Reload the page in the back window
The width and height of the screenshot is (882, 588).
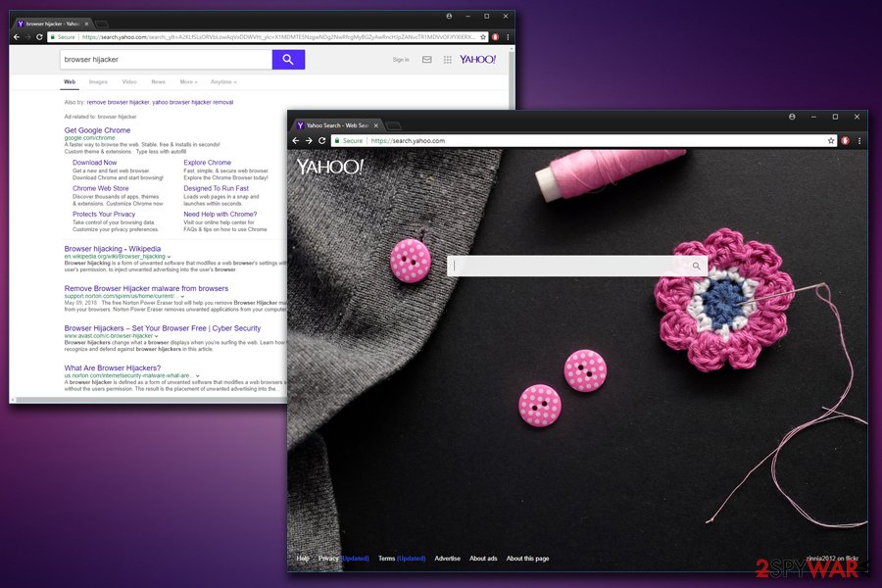(39, 37)
